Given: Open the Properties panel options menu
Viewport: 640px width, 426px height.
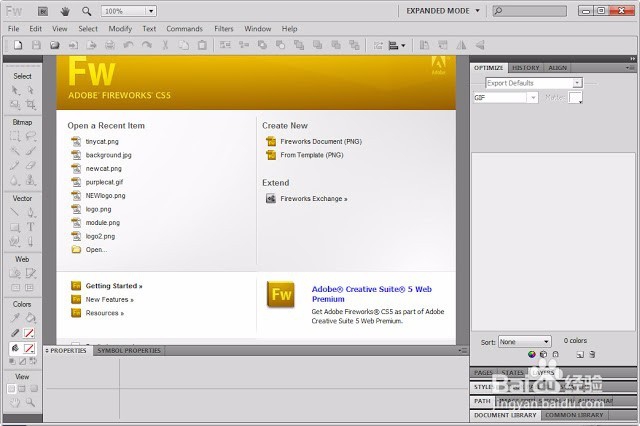Looking at the screenshot, I should pyautogui.click(x=463, y=351).
